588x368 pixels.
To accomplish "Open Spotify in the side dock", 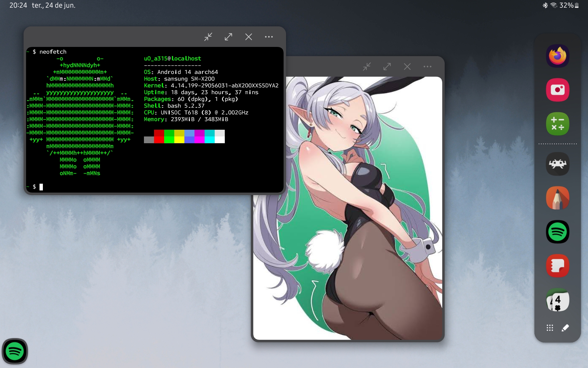I will click(x=557, y=232).
